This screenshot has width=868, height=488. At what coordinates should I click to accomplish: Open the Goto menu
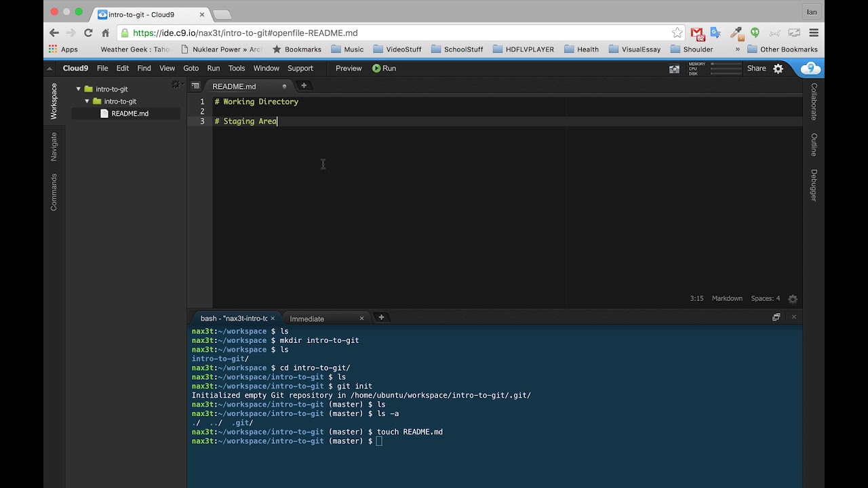click(191, 68)
